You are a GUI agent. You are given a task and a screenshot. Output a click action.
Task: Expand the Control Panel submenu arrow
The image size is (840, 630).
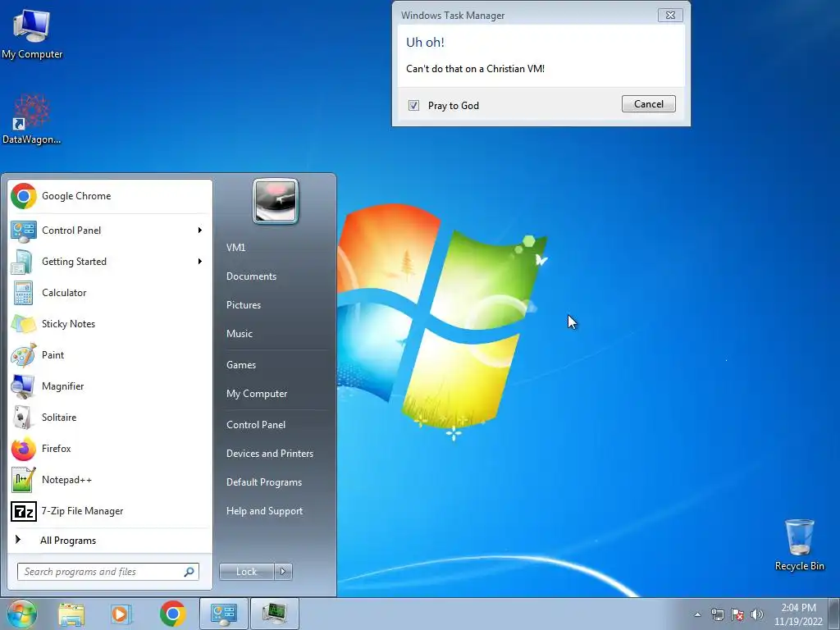click(x=200, y=231)
